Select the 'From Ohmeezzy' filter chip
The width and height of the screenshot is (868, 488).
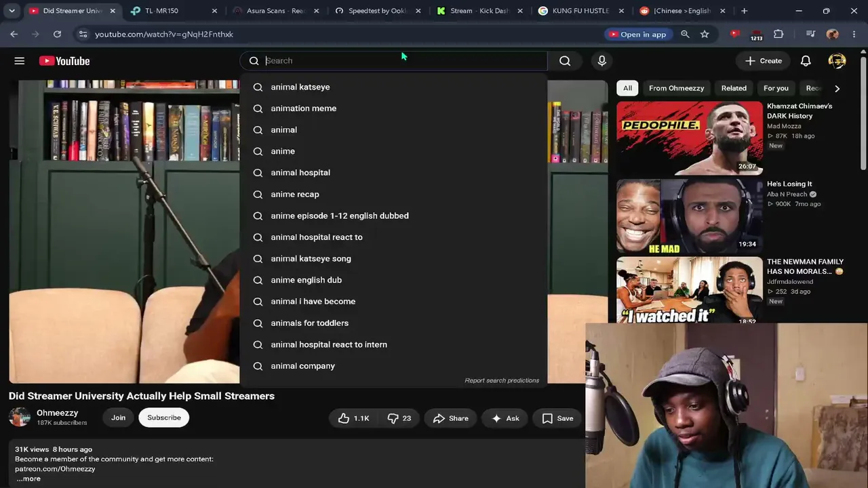tap(676, 88)
